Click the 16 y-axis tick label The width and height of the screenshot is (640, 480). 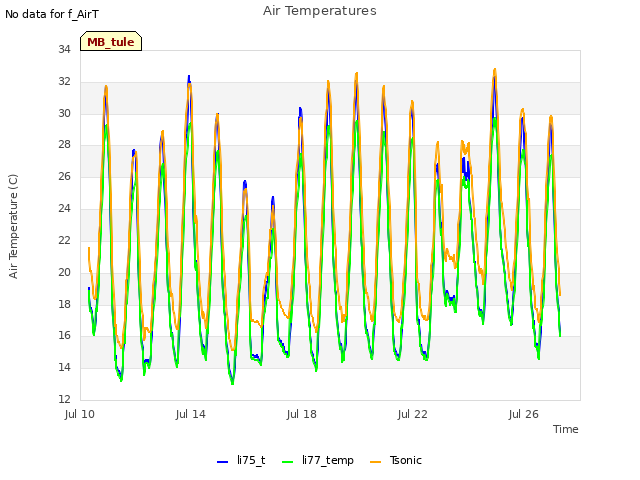[x=64, y=336]
